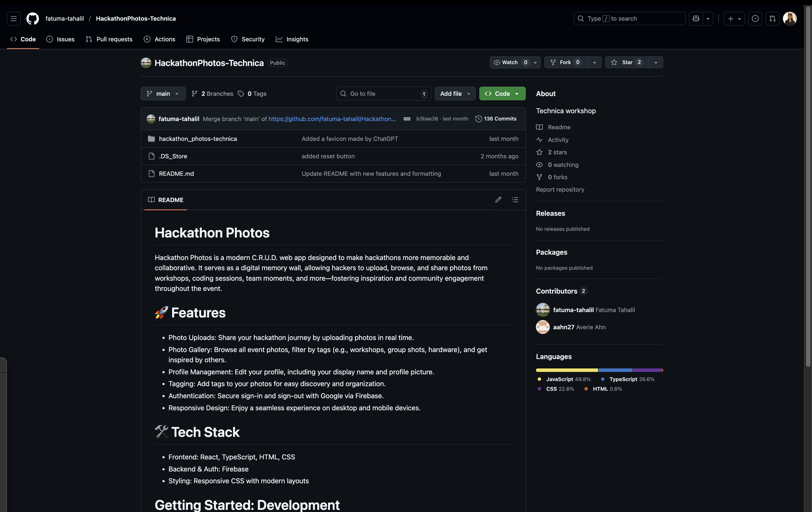This screenshot has width=812, height=512.
Task: Open the Issues inbox icon in header
Action: click(755, 19)
